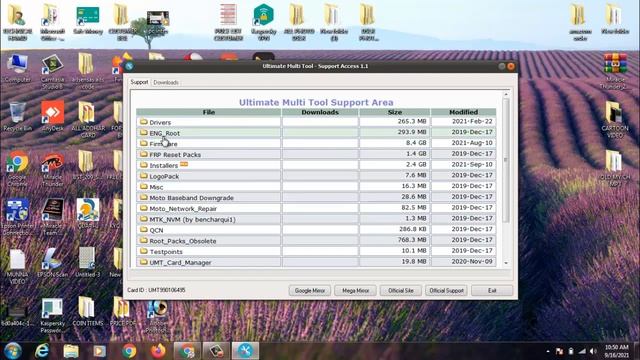The height and width of the screenshot is (360, 640).
Task: Launch the AnyDesk desktop shortcut
Action: [x=52, y=116]
